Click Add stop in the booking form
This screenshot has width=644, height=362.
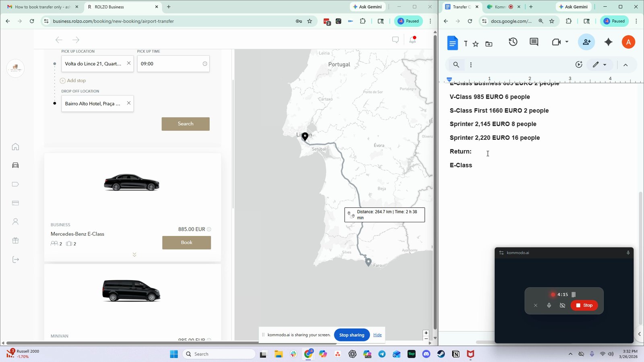click(73, 81)
